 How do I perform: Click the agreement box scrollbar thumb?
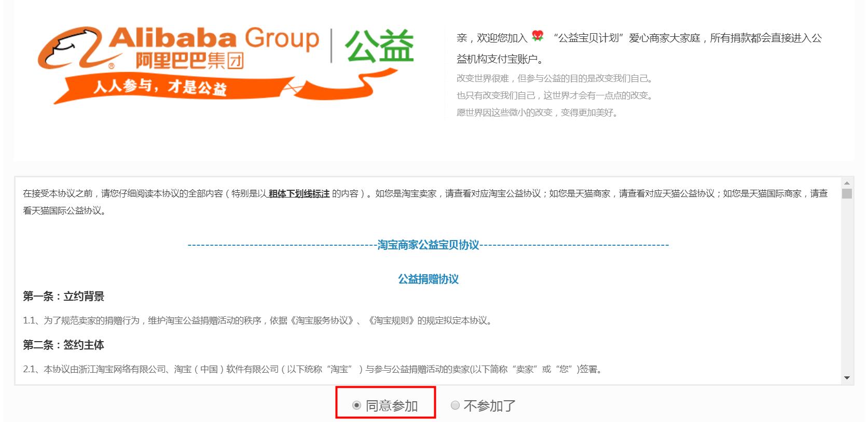coord(847,193)
